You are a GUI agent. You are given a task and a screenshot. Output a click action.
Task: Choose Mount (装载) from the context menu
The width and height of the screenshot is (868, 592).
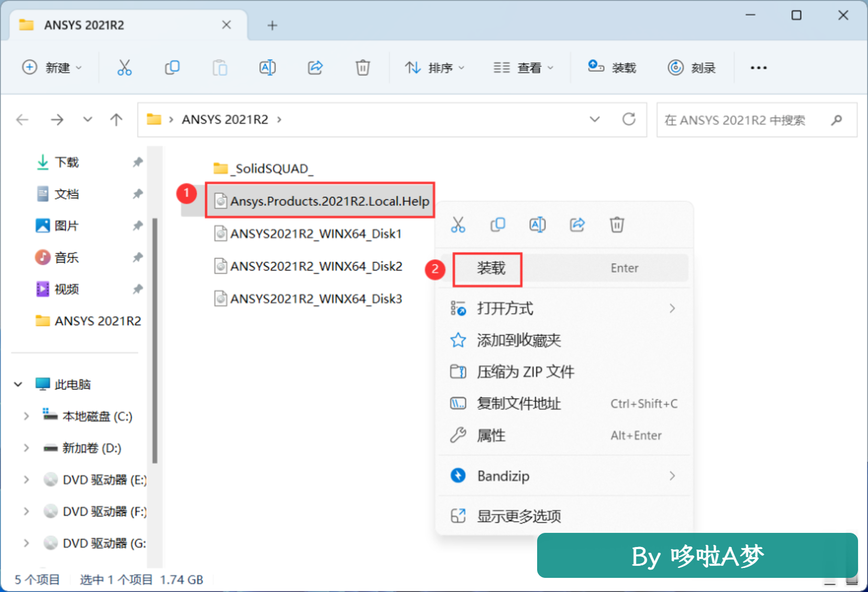(x=564, y=268)
